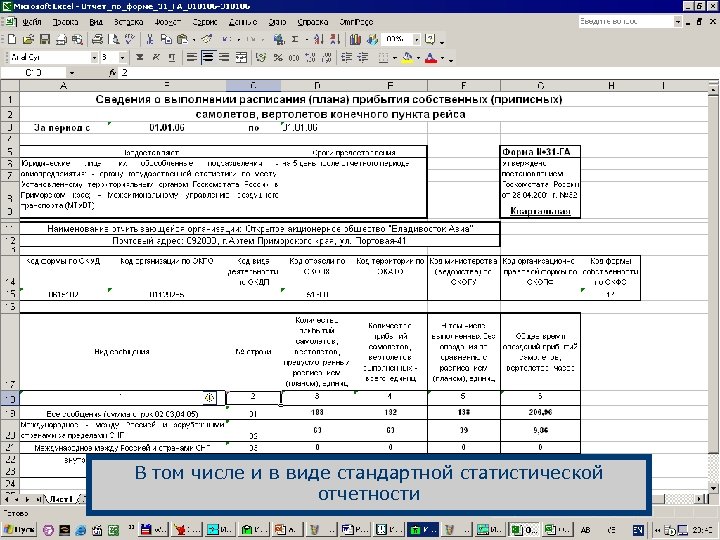Apply Percent style format
The height and width of the screenshot is (540, 720).
coord(278,57)
